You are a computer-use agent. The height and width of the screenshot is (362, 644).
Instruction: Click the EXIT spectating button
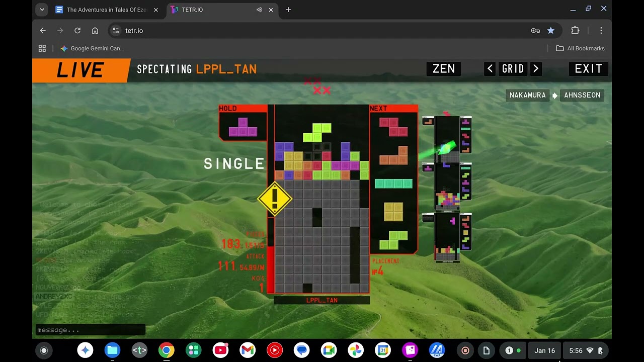click(588, 69)
